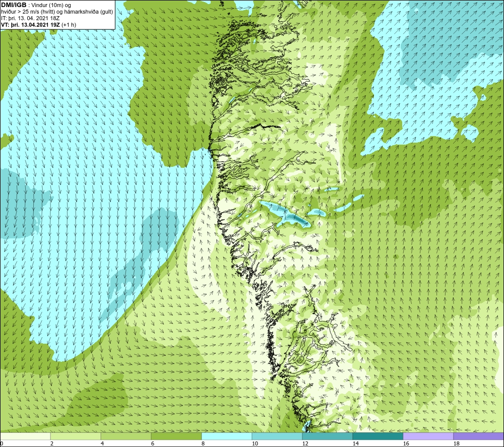The height and width of the screenshot is (447, 504).
Task: Click the scale label '16'
Action: click(x=406, y=443)
